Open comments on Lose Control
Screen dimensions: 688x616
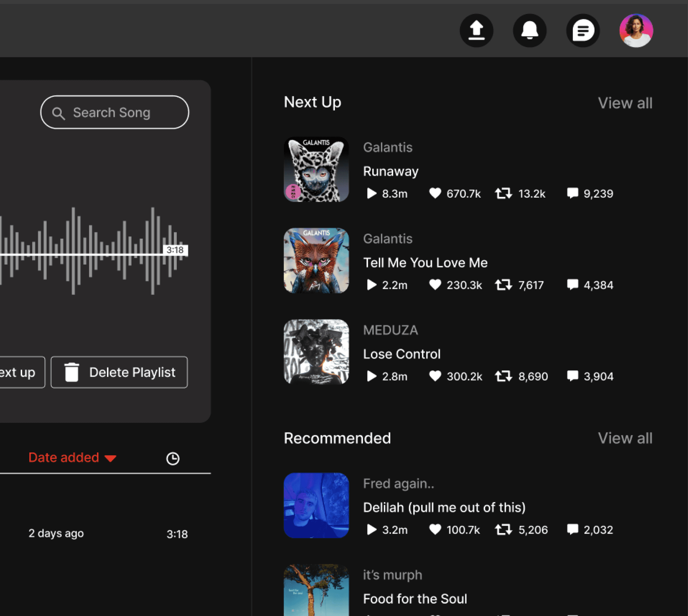coord(572,376)
